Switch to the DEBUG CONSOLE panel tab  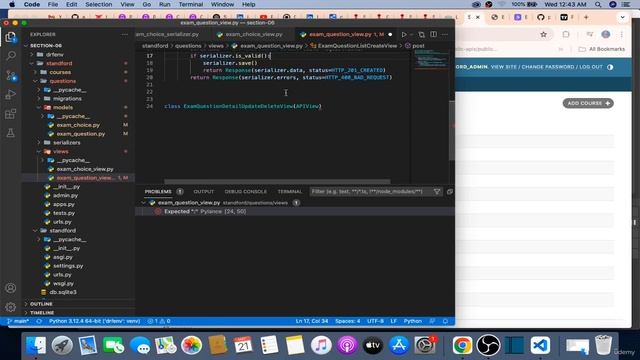tap(246, 191)
